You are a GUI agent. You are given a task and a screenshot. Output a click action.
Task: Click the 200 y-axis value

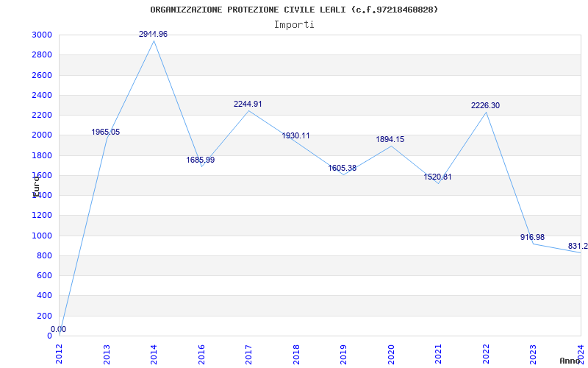tap(45, 316)
